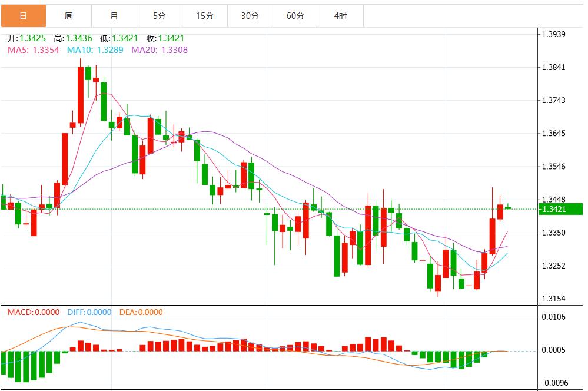Select the 60分 interval tab

pyautogui.click(x=295, y=16)
